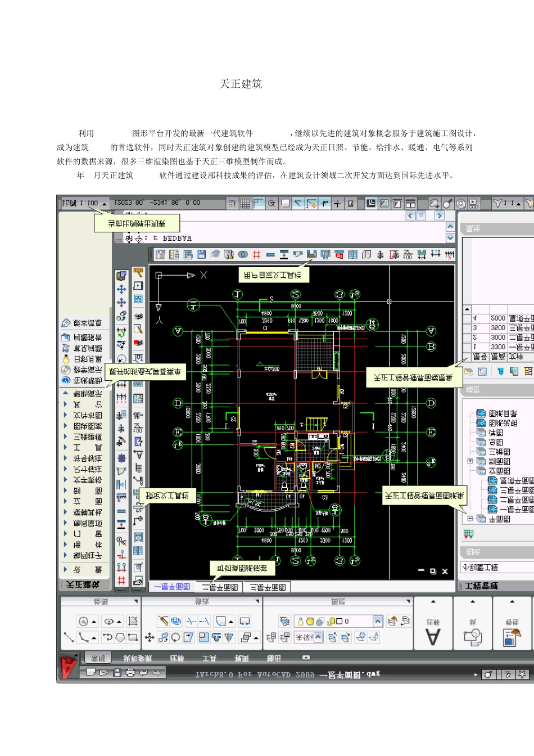This screenshot has width=534, height=756.
Task: Click the Properties icon in the 特性 panel
Action: coord(512,636)
